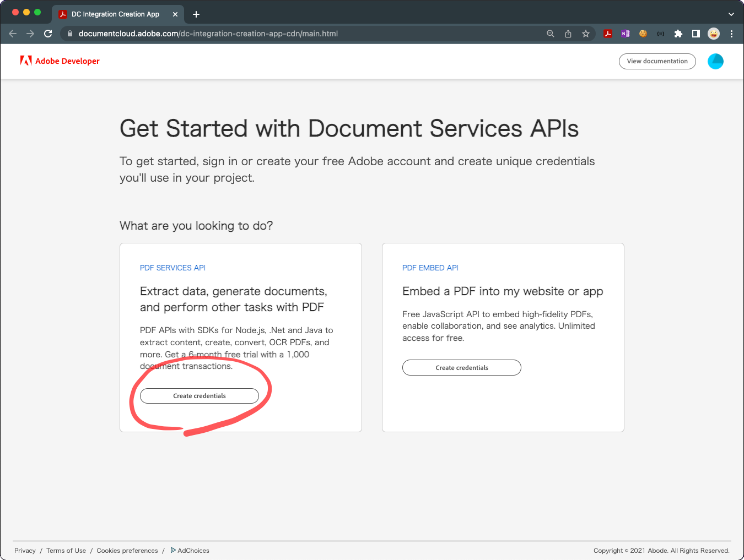Open the page share icon

(x=568, y=34)
